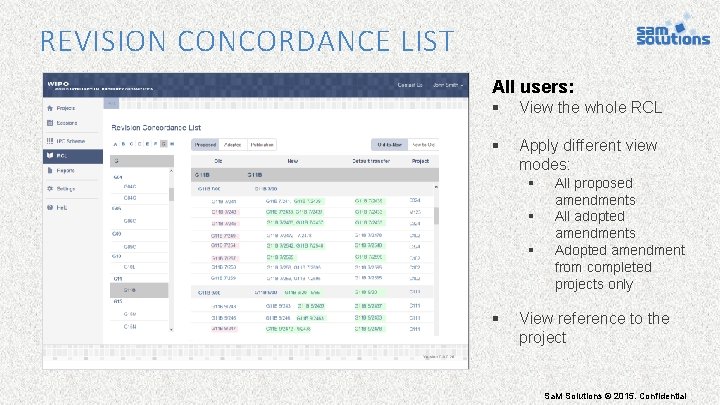This screenshot has width=720, height=405.
Task: Open Help via the question-mark icon
Action: 50,208
